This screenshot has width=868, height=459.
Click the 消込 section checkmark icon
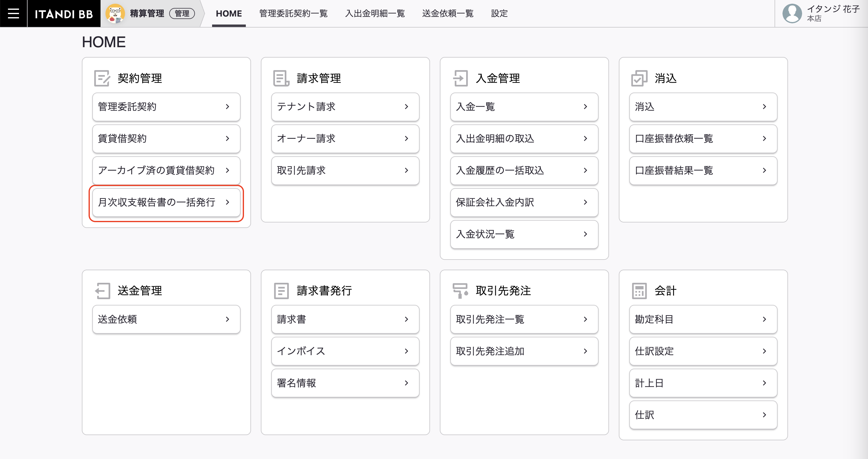pyautogui.click(x=639, y=78)
